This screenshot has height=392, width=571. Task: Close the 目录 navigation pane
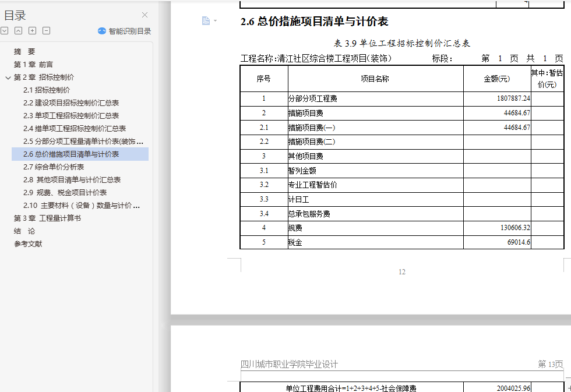coord(144,15)
